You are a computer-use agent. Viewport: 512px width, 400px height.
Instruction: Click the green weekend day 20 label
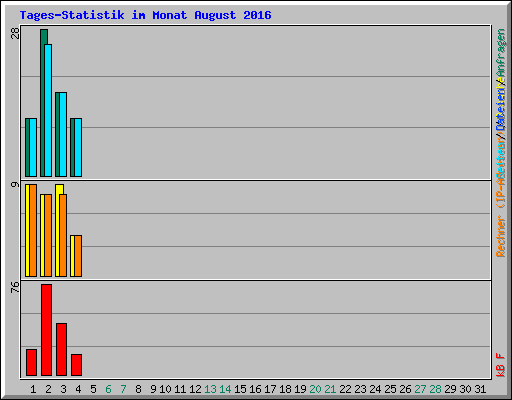(315, 389)
